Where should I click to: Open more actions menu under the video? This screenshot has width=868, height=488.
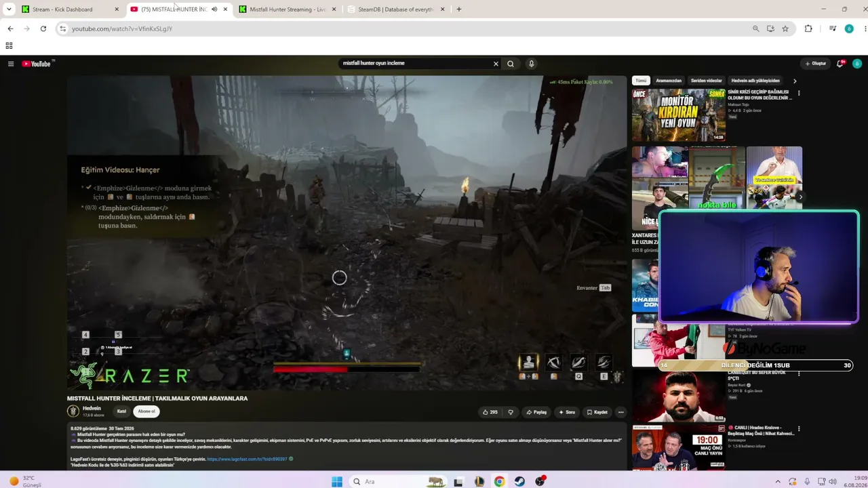(x=620, y=412)
